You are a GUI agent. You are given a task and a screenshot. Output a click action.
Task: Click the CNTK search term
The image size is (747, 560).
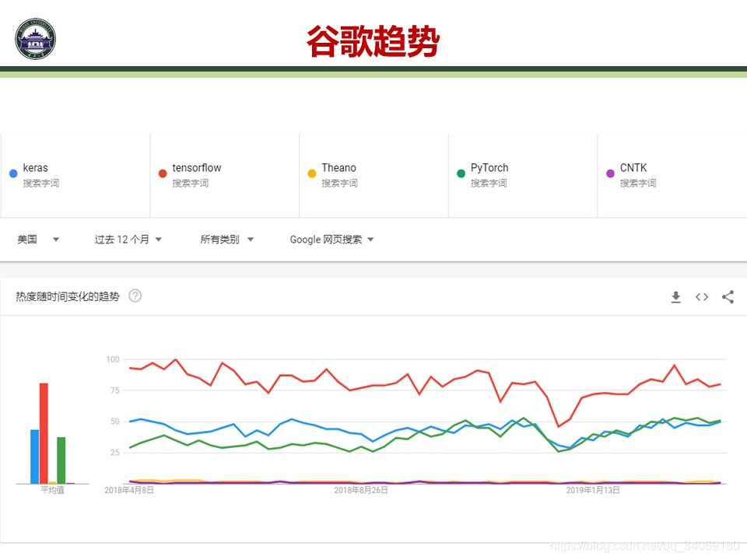[633, 168]
